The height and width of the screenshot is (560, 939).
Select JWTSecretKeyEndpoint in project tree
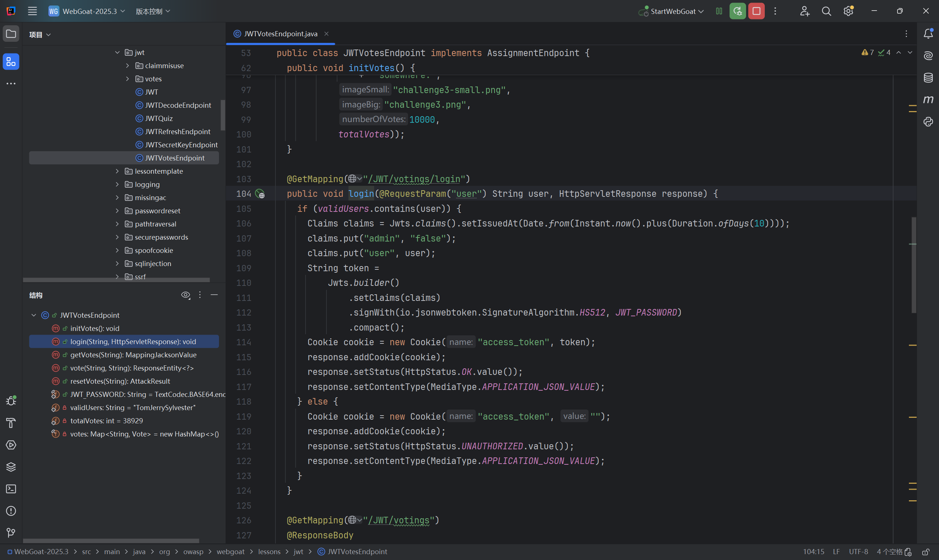181,145
